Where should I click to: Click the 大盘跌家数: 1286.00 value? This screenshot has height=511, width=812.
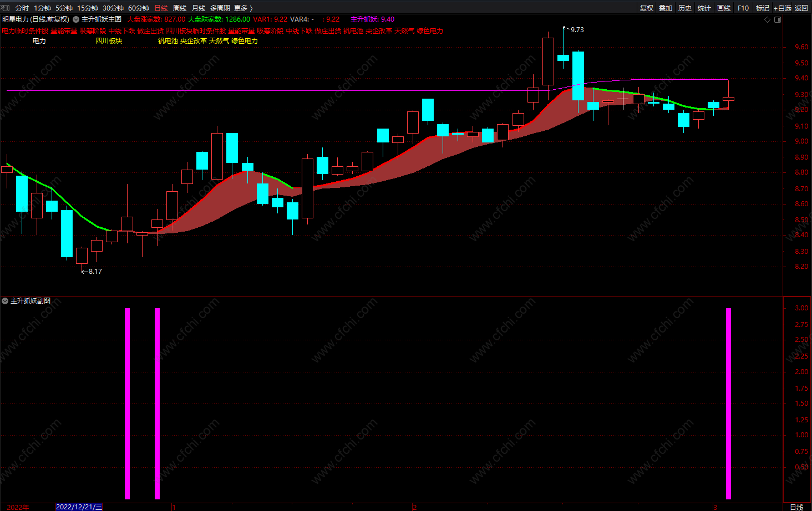219,19
